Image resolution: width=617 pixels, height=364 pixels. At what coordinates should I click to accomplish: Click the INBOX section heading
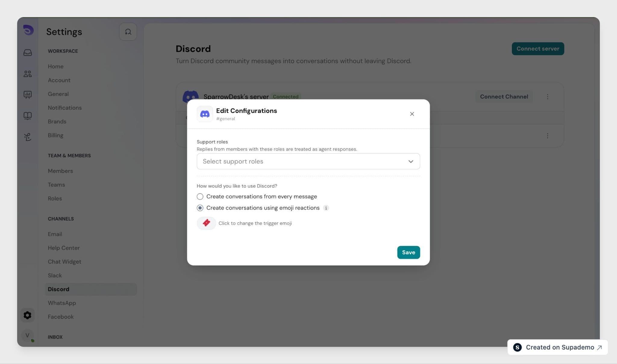click(55, 337)
